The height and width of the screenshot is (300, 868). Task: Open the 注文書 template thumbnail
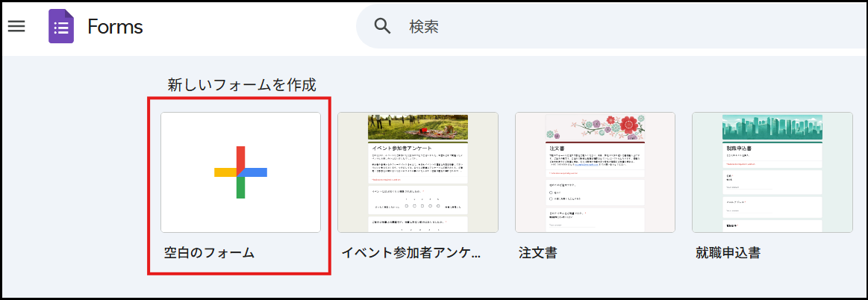pyautogui.click(x=595, y=172)
